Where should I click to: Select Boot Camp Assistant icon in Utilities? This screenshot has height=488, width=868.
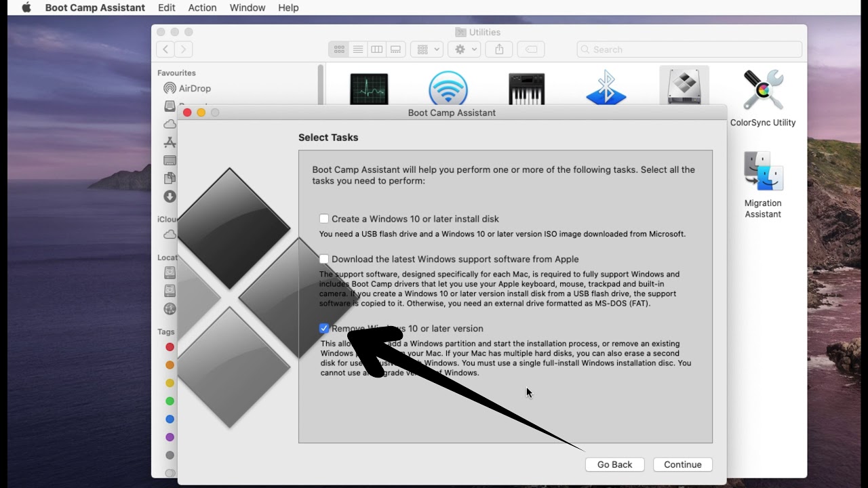684,87
